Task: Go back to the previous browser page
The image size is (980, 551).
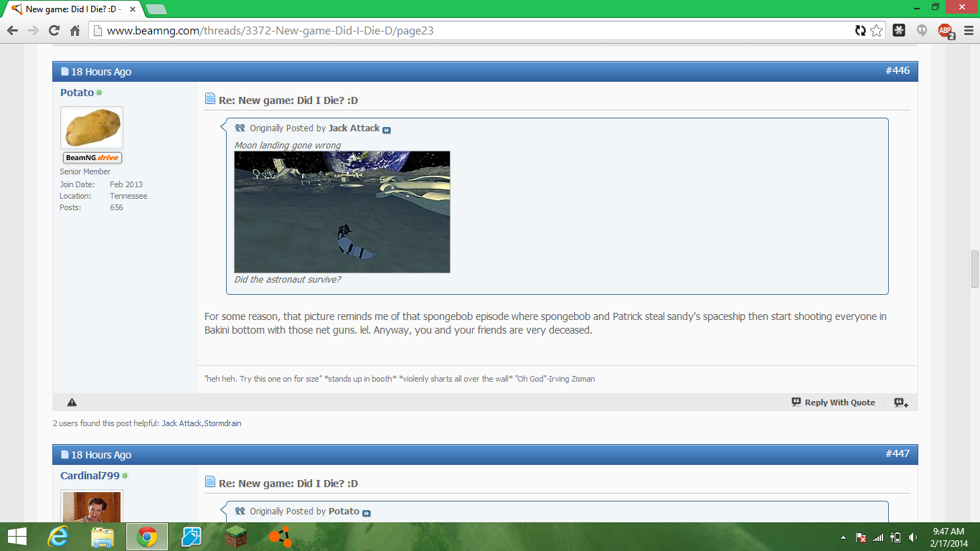Action: pos(12,31)
